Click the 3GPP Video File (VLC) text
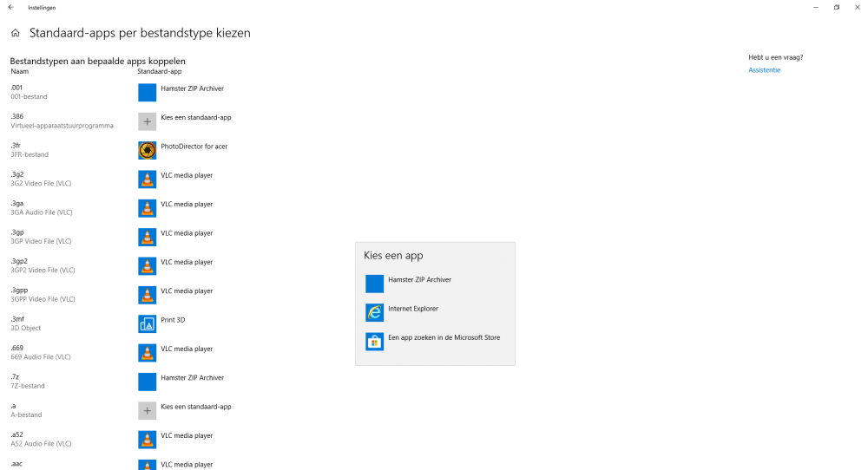This screenshot has height=470, width=868. click(x=43, y=299)
